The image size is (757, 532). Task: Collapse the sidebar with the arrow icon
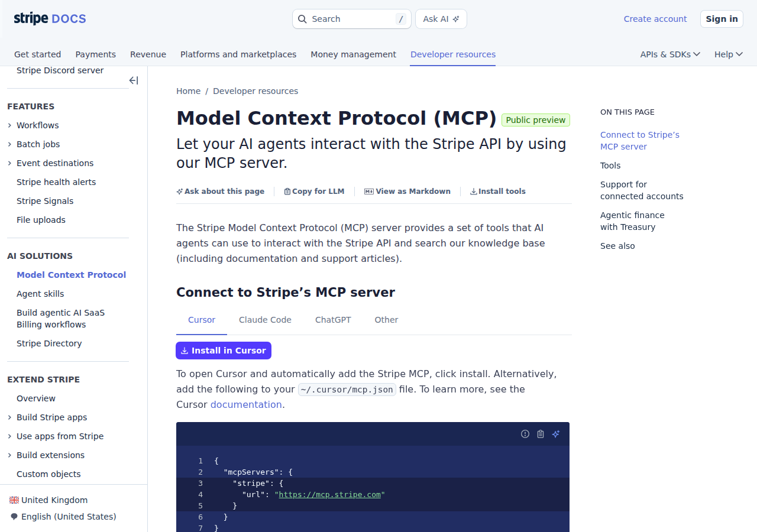[x=134, y=80]
